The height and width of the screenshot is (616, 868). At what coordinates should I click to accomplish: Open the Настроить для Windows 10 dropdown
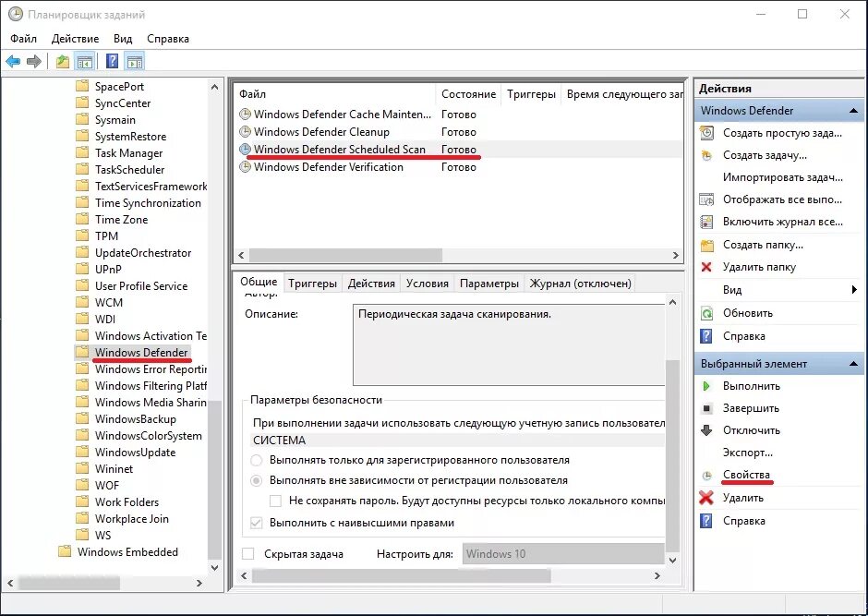point(563,553)
